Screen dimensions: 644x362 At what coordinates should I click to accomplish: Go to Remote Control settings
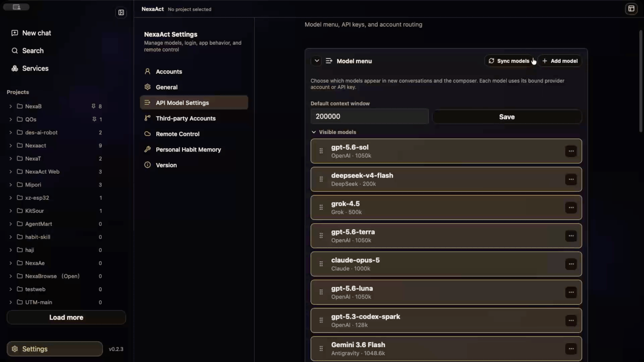(194, 134)
